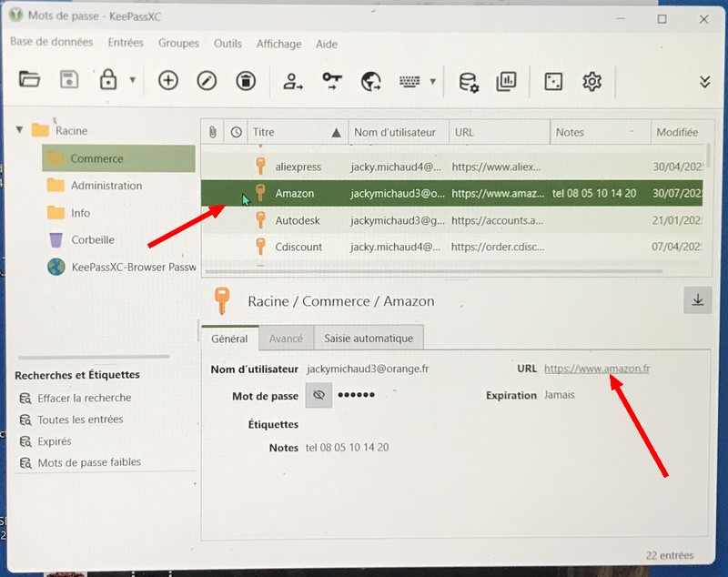Select the Administration folder
This screenshot has width=728, height=577.
[106, 186]
